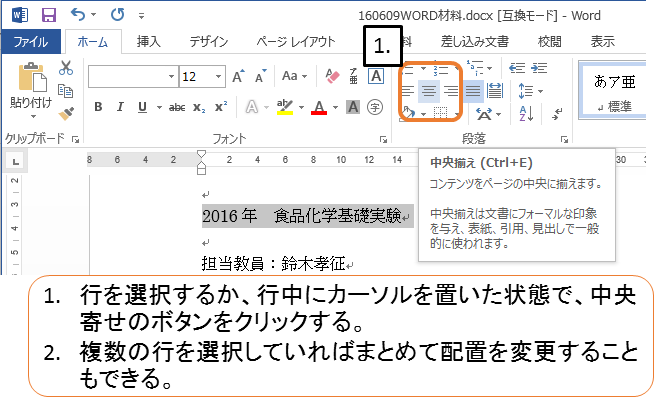Click the Center align button
Image resolution: width=669 pixels, height=411 pixels.
[431, 91]
